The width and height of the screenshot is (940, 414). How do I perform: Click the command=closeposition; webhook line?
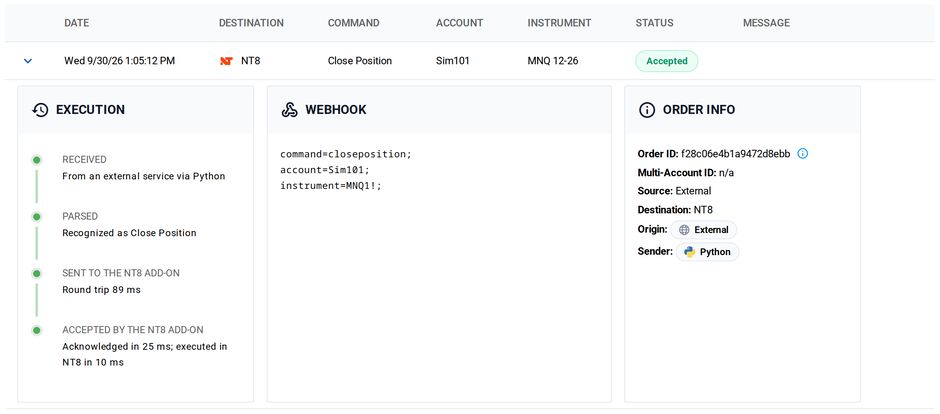346,154
